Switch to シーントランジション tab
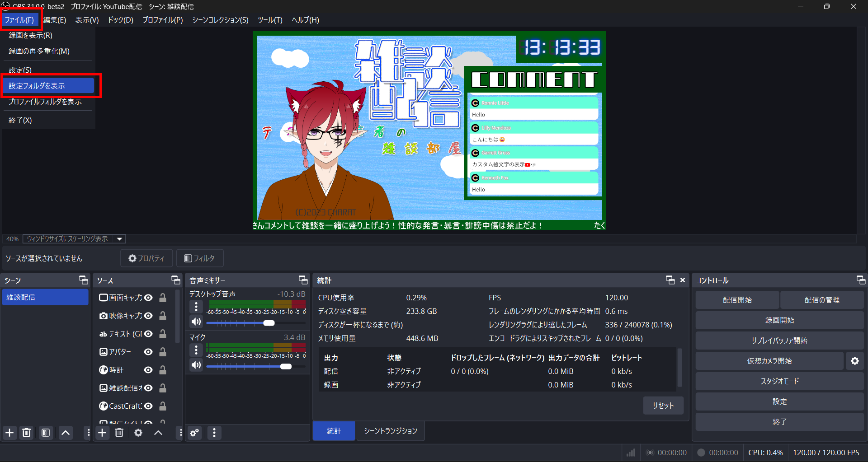Screen dimensions: 868x462 click(x=391, y=431)
